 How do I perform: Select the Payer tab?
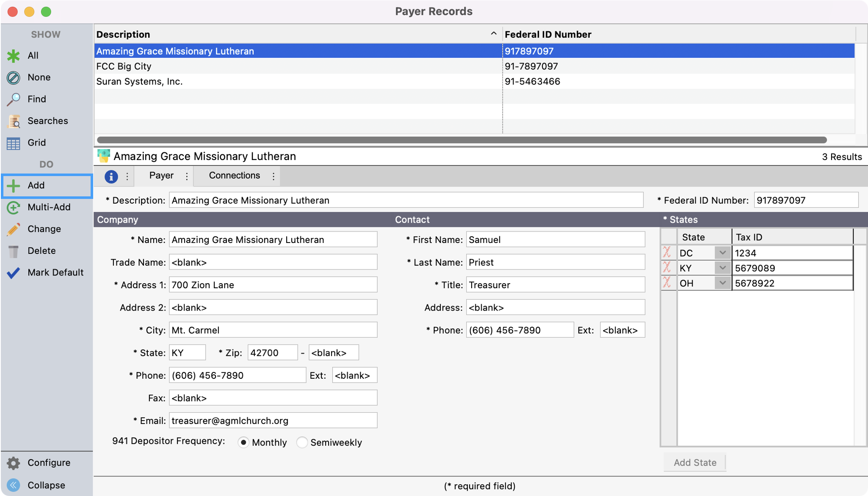tap(161, 176)
